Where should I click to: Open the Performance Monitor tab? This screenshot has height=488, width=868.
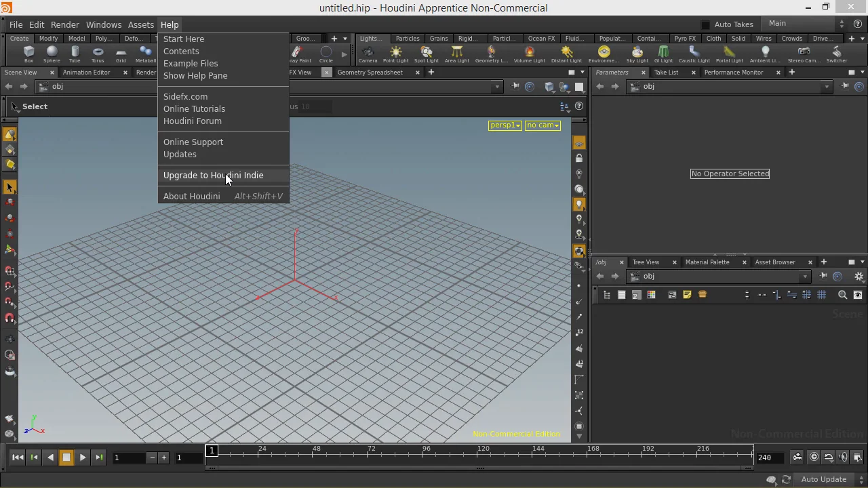click(733, 73)
